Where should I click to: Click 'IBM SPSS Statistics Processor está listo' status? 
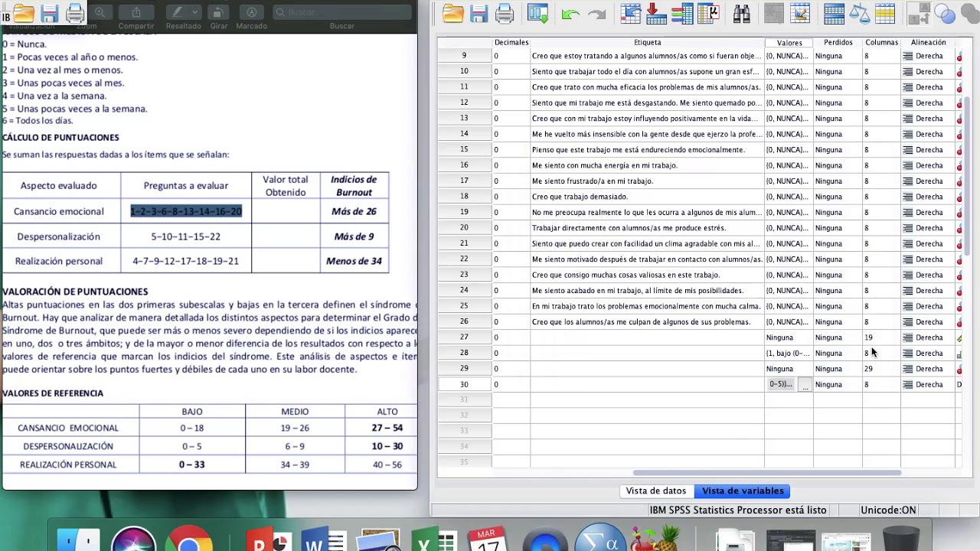(x=738, y=510)
